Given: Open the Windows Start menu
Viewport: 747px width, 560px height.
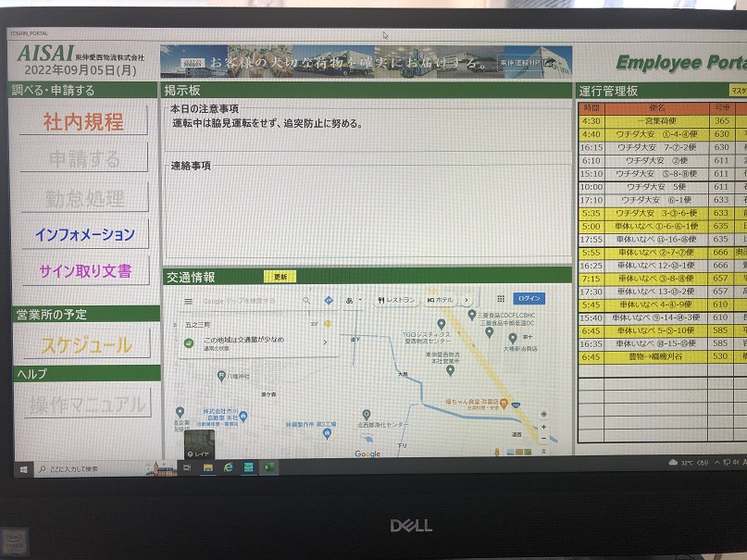Looking at the screenshot, I should pyautogui.click(x=22, y=468).
